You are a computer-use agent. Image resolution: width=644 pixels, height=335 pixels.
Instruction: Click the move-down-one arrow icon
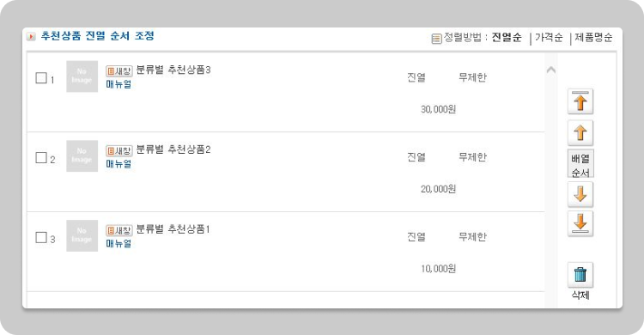pyautogui.click(x=580, y=194)
